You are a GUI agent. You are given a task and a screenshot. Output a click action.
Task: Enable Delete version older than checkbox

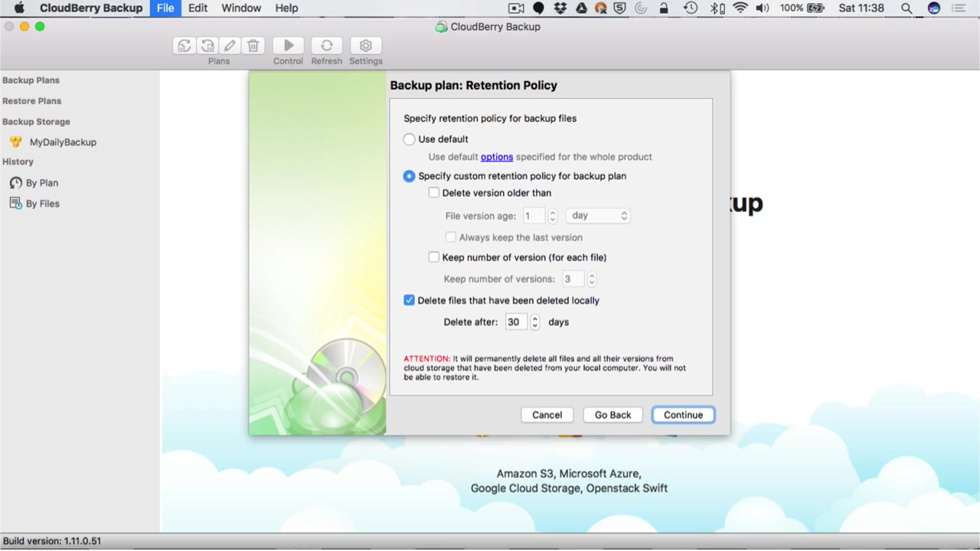coord(433,193)
